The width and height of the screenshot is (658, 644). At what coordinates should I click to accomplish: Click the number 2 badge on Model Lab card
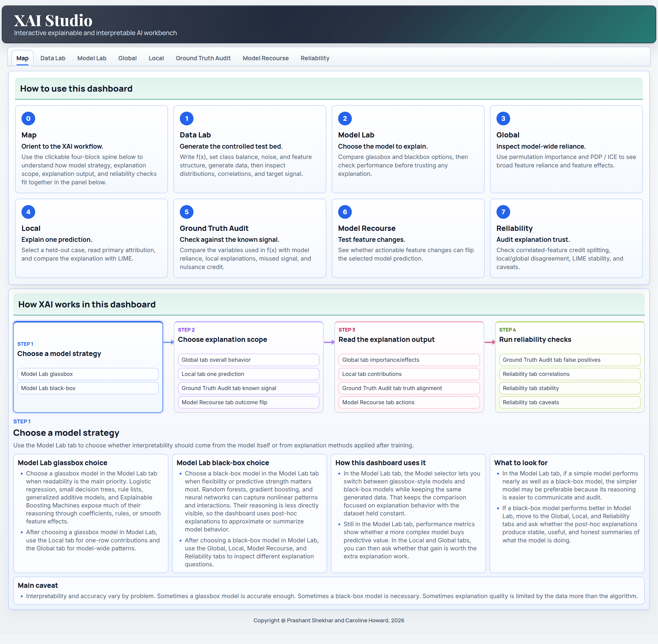click(345, 119)
